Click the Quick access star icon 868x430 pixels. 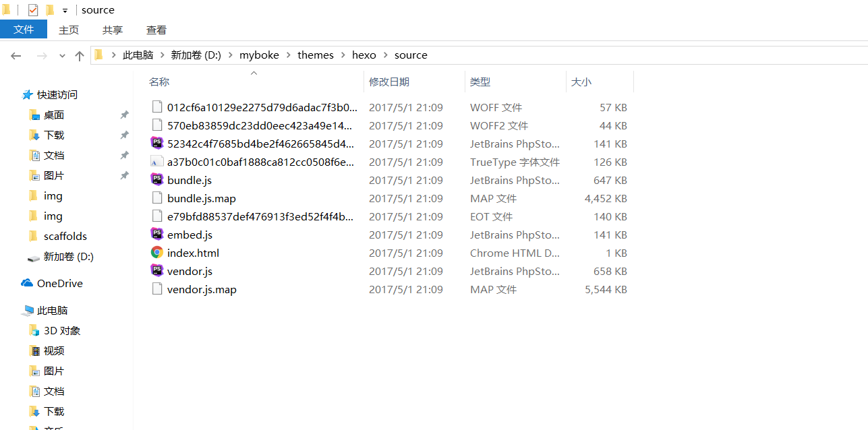click(x=27, y=95)
